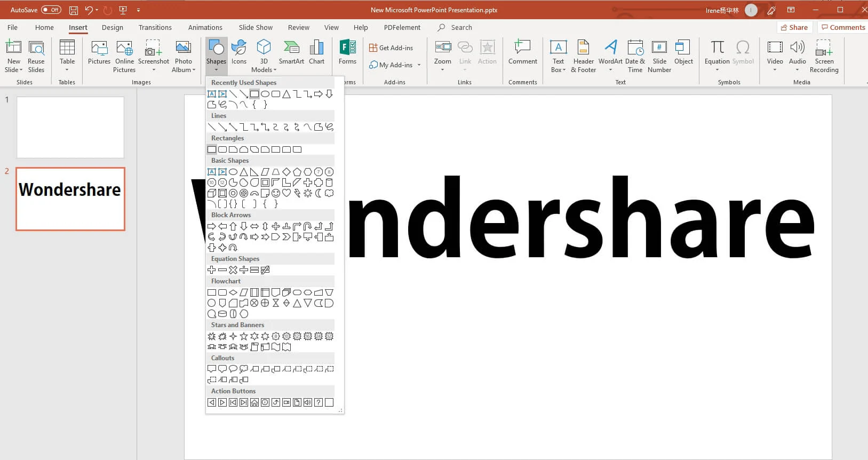Pick the Sound action button shape
The width and height of the screenshot is (868, 460).
pyautogui.click(x=308, y=402)
